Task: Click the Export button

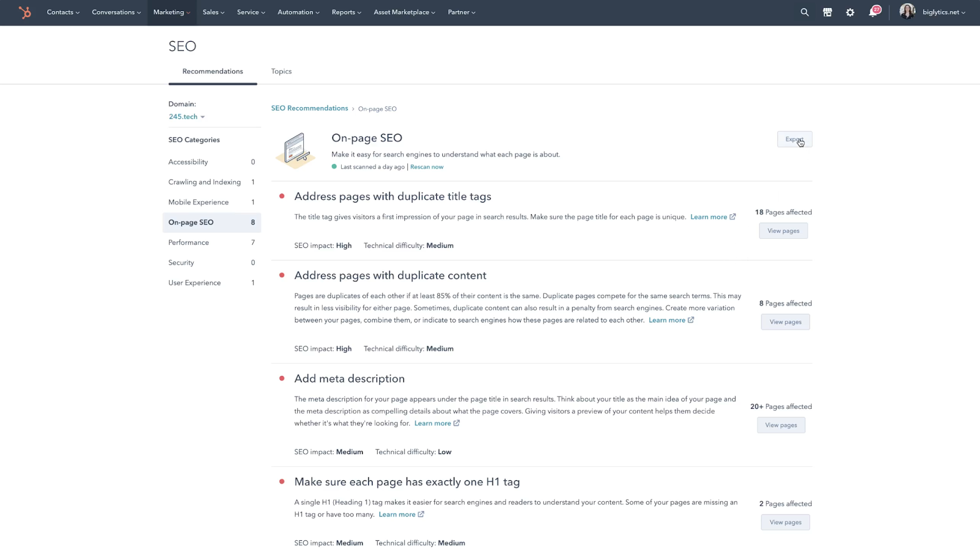Action: click(794, 140)
